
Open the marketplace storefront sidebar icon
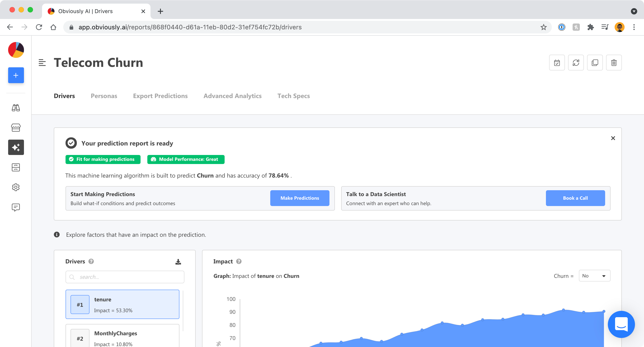click(16, 127)
